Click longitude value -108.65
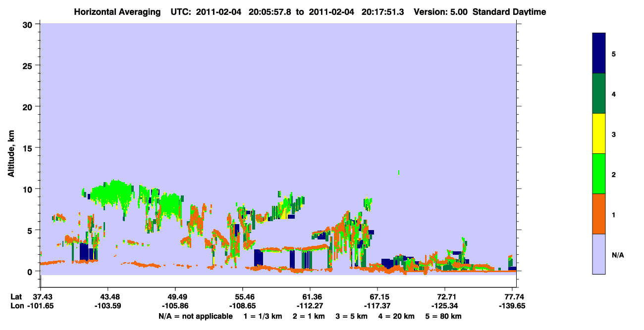644x330 pixels. (242, 306)
